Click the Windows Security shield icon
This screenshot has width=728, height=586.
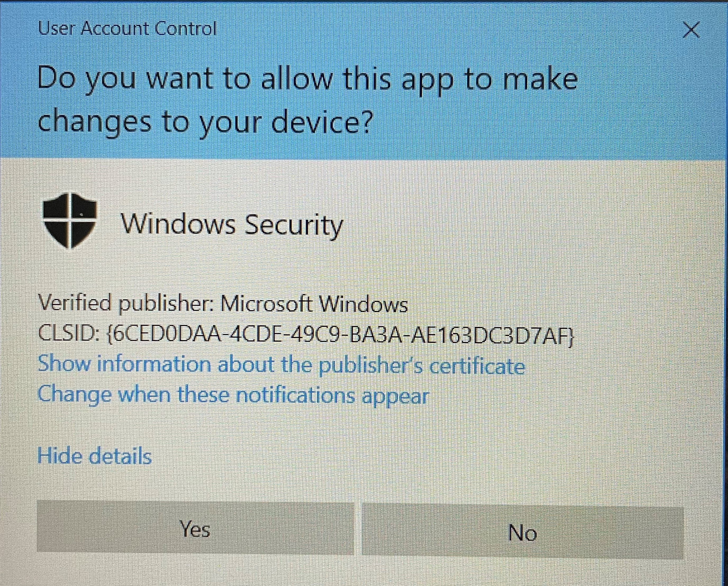pyautogui.click(x=70, y=221)
